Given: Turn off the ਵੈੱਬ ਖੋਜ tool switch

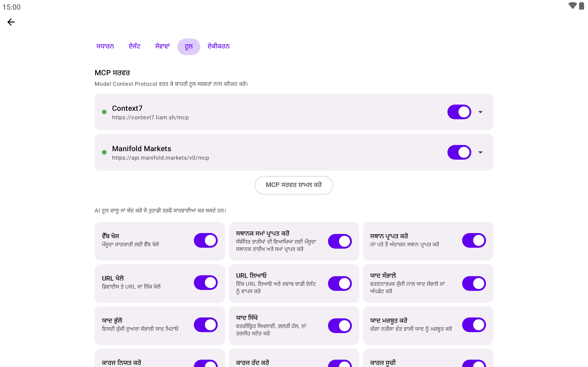Looking at the screenshot, I should tap(206, 240).
